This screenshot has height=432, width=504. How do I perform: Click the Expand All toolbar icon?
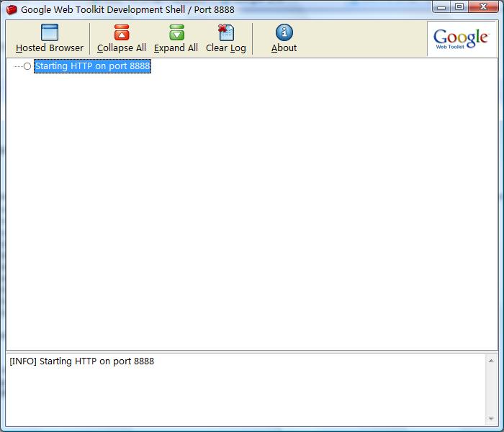[x=176, y=32]
